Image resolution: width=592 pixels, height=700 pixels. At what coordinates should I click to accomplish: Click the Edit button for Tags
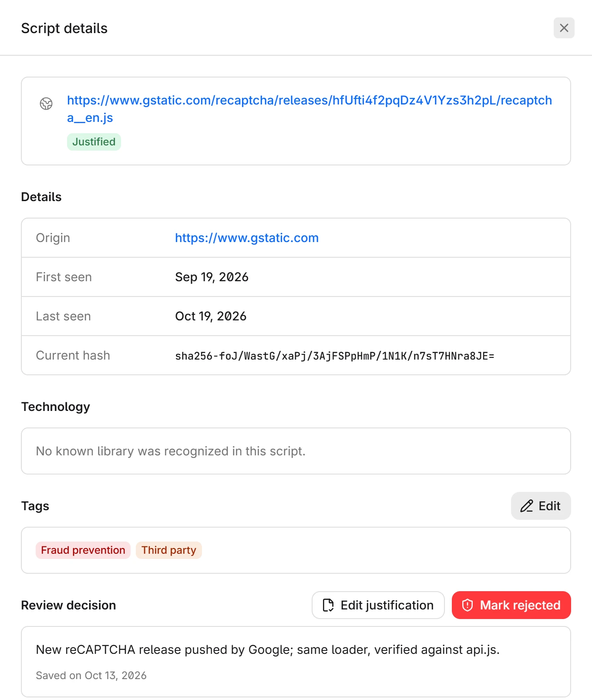tap(541, 506)
